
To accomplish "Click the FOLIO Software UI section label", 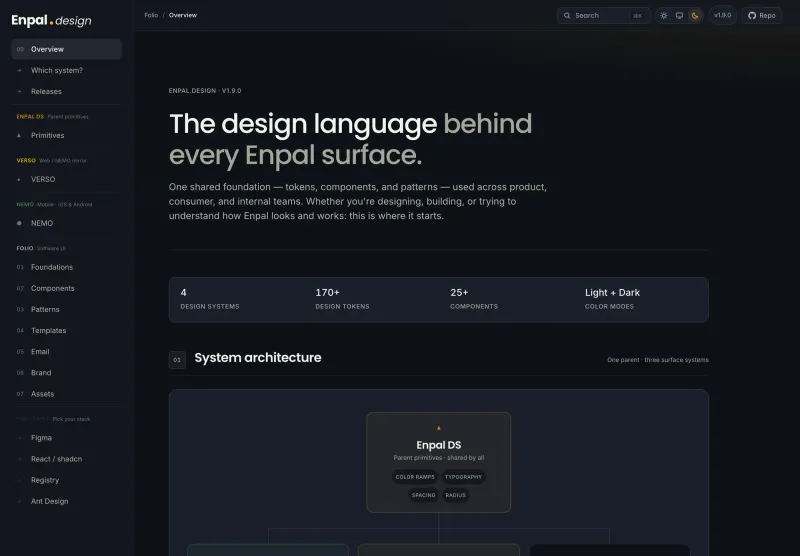I will point(41,248).
